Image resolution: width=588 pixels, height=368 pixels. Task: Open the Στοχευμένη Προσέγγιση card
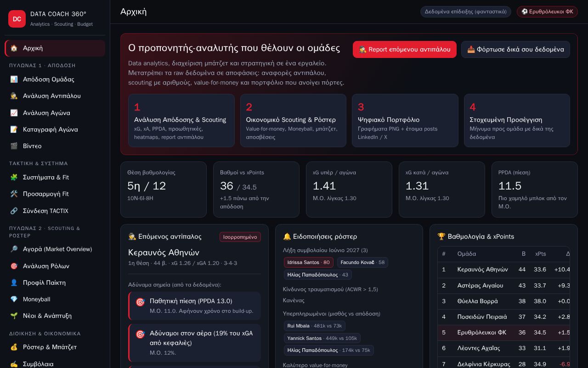click(x=517, y=121)
